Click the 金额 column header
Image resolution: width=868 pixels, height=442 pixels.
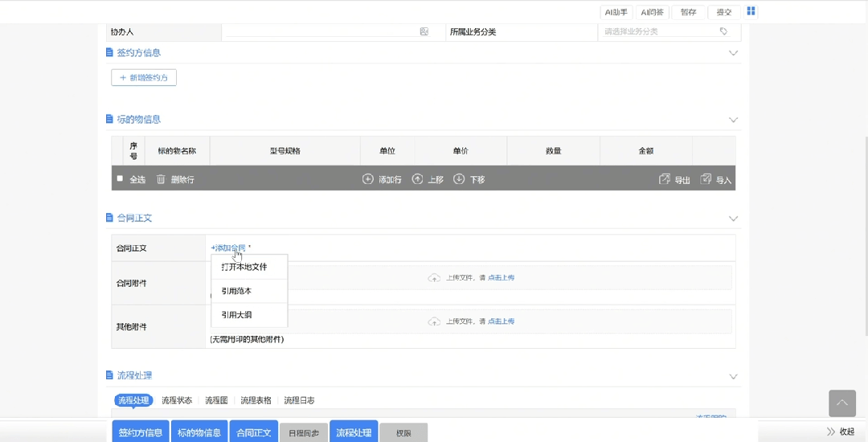(646, 150)
